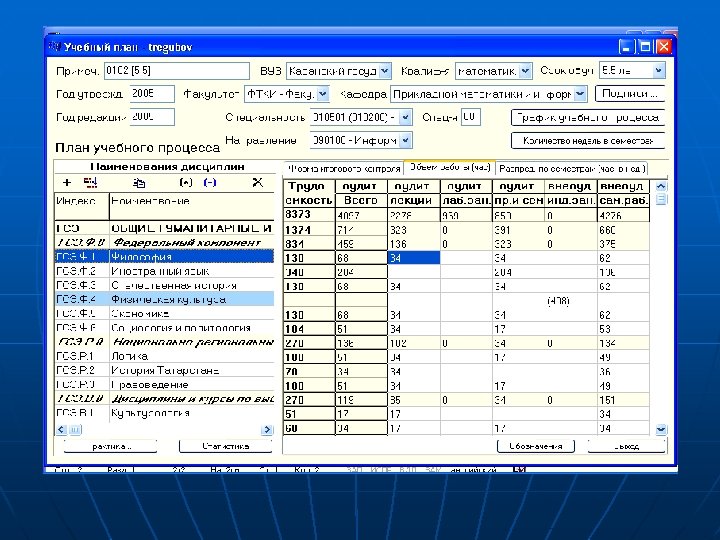This screenshot has width=720, height=540.
Task: Expand the Срок обучения dropdown
Action: coord(658,71)
